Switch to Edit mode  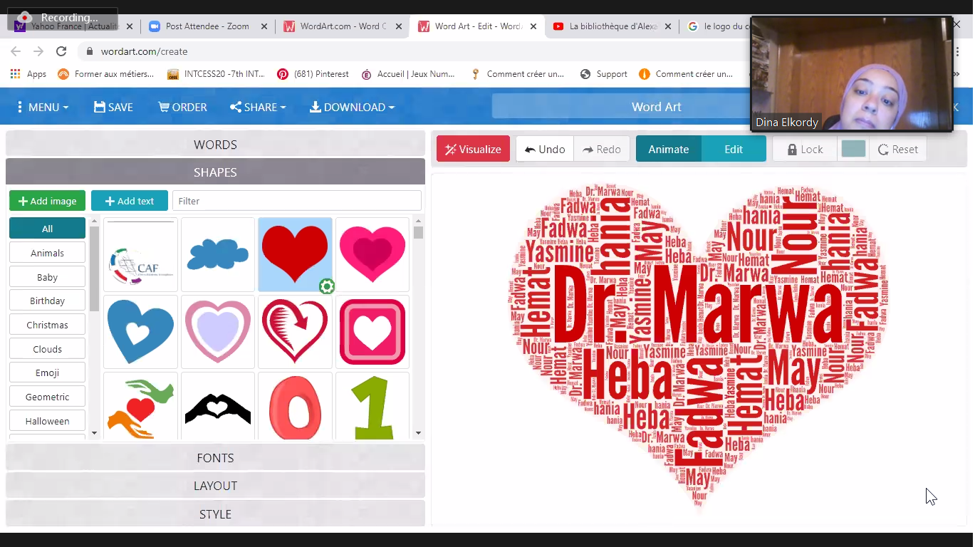tap(734, 149)
